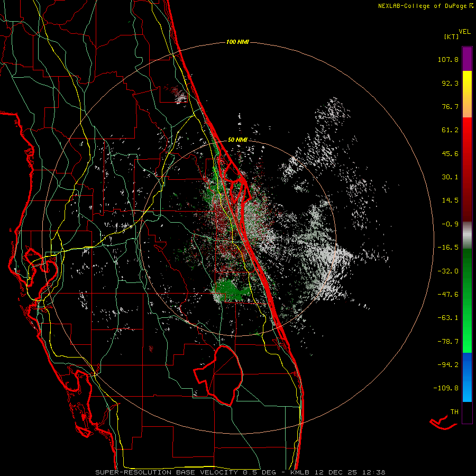Click the 50 NMI range ring label
Screen dimensions: 476x476
[x=237, y=140]
